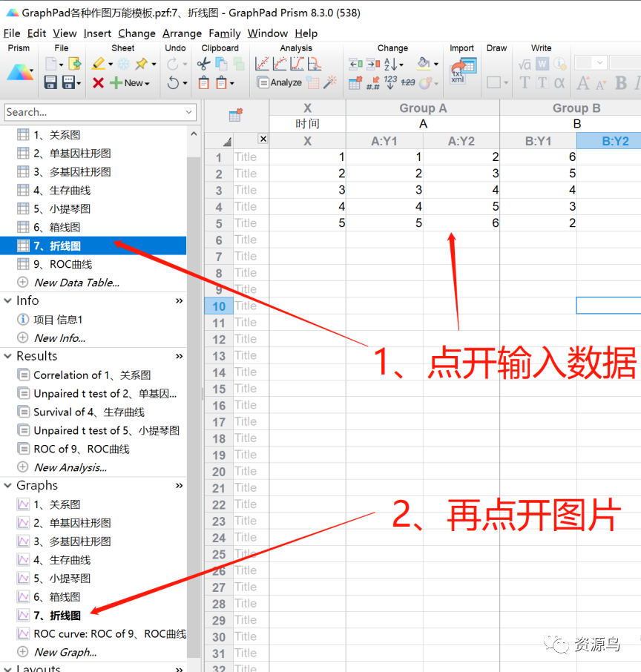The image size is (641, 672).
Task: Select row number 10 header
Action: pyautogui.click(x=219, y=306)
